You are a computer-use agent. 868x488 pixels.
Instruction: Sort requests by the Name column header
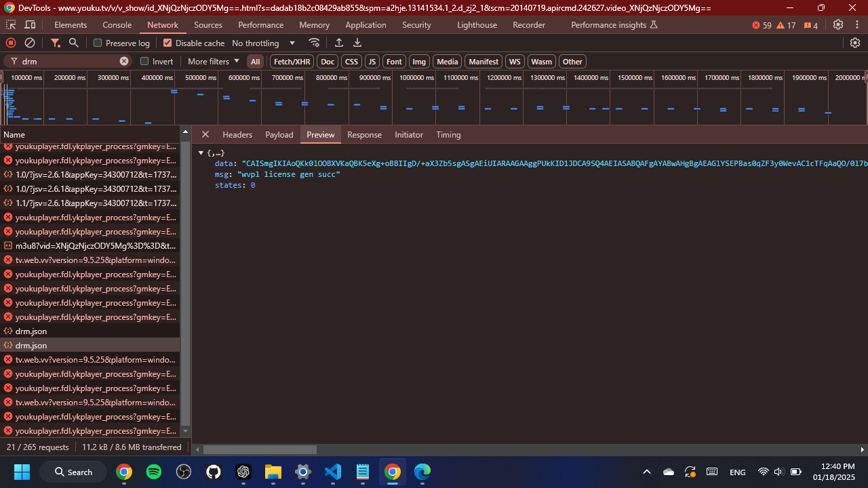(x=90, y=134)
